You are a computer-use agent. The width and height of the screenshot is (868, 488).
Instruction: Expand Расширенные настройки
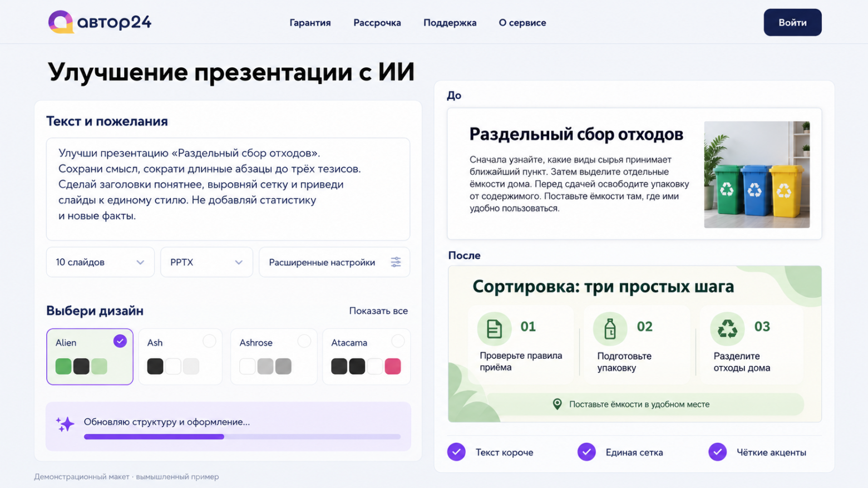pyautogui.click(x=334, y=262)
